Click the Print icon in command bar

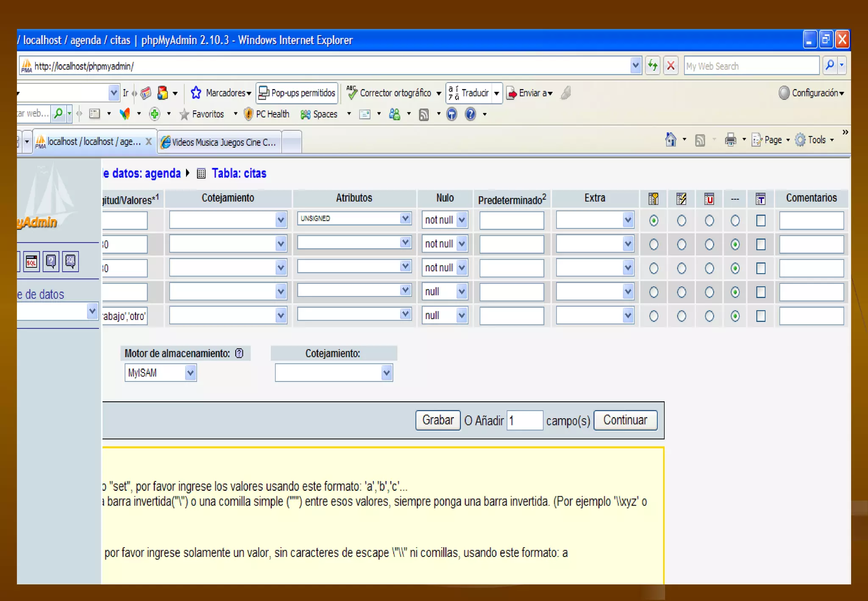pos(730,139)
